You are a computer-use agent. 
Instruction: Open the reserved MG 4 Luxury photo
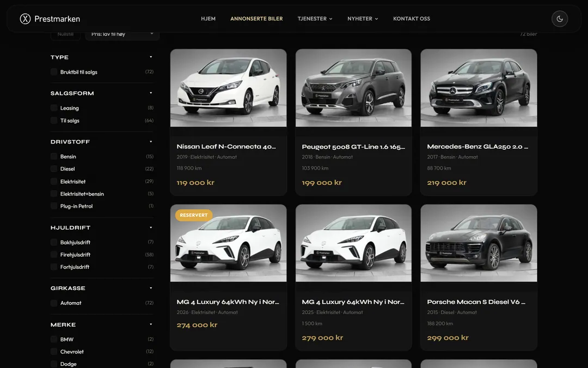coord(228,243)
